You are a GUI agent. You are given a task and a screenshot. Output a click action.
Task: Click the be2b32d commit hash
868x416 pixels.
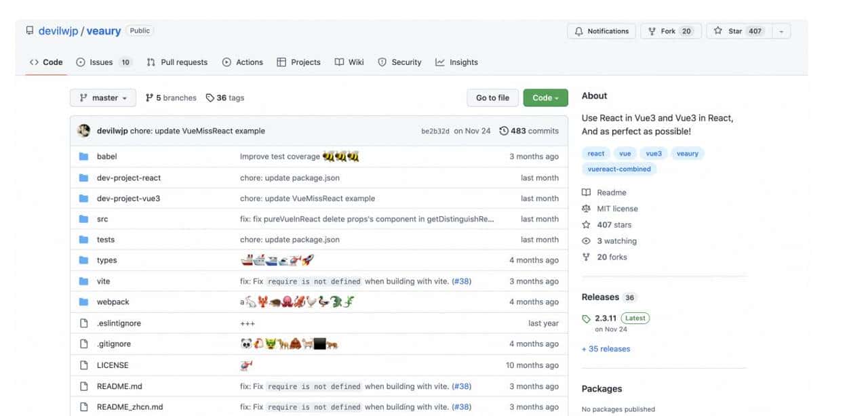(435, 131)
